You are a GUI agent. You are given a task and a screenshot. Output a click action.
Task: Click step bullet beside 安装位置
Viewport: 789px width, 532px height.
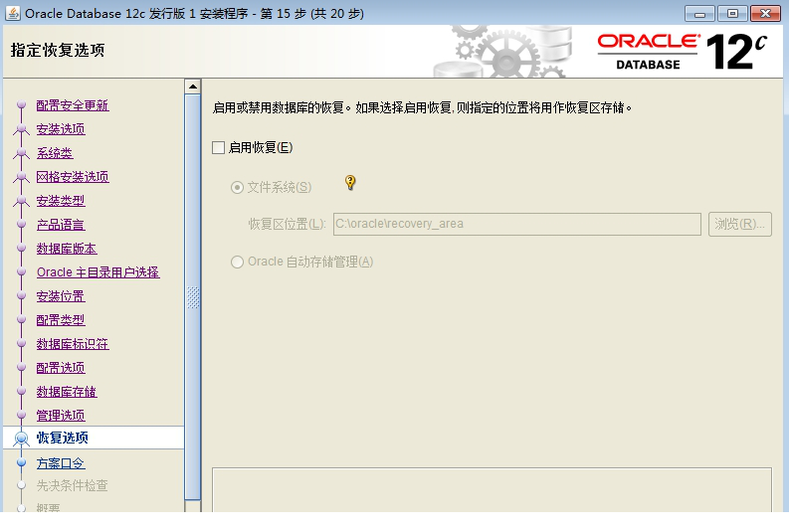point(21,295)
